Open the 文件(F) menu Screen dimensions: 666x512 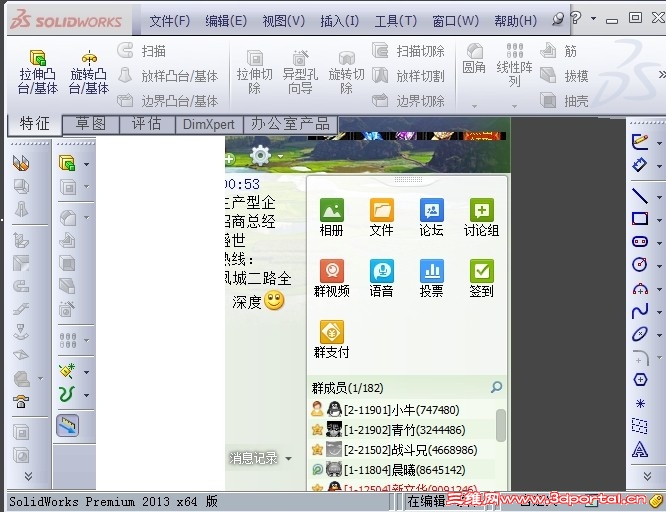pos(169,20)
